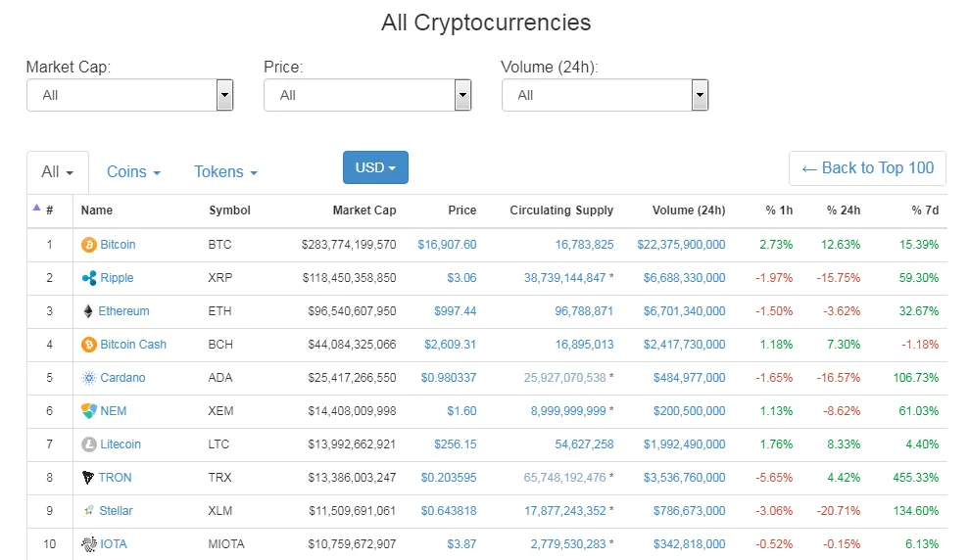
Task: Click Cardano price $0.980337
Action: point(449,378)
